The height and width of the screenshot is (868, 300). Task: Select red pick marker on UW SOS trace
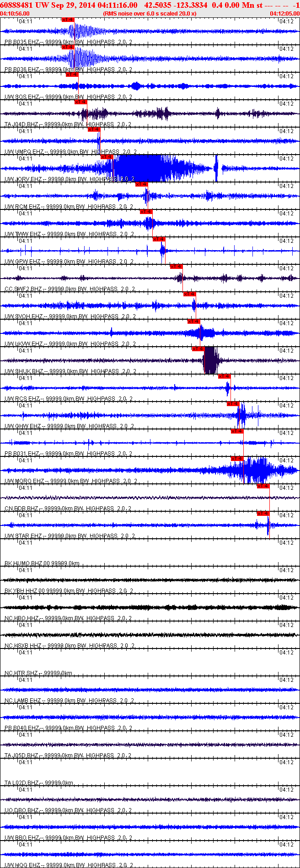pyautogui.click(x=72, y=75)
